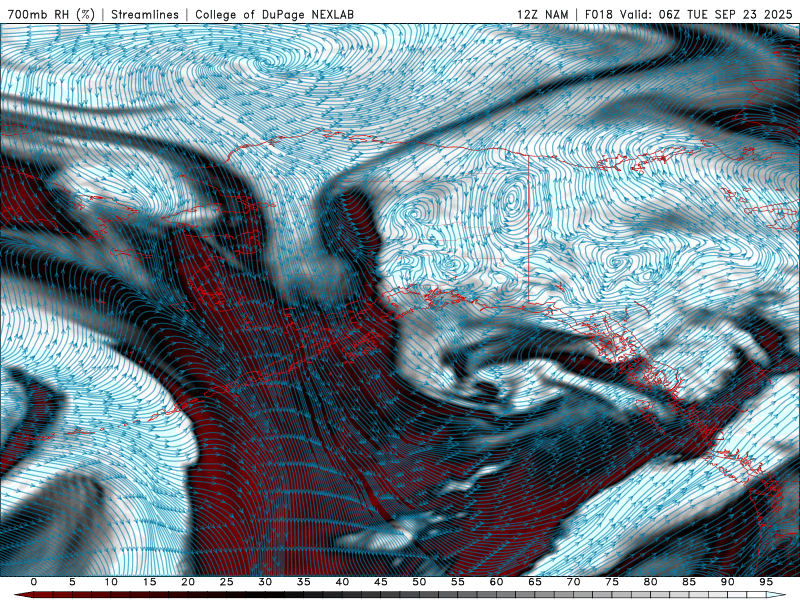The image size is (800, 600).
Task: Select the "12Z NAM" model run label
Action: [542, 14]
